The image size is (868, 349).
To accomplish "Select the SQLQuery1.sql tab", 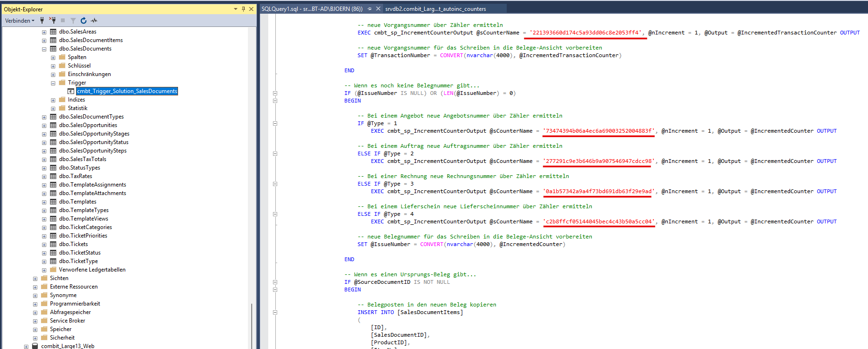I will [312, 9].
